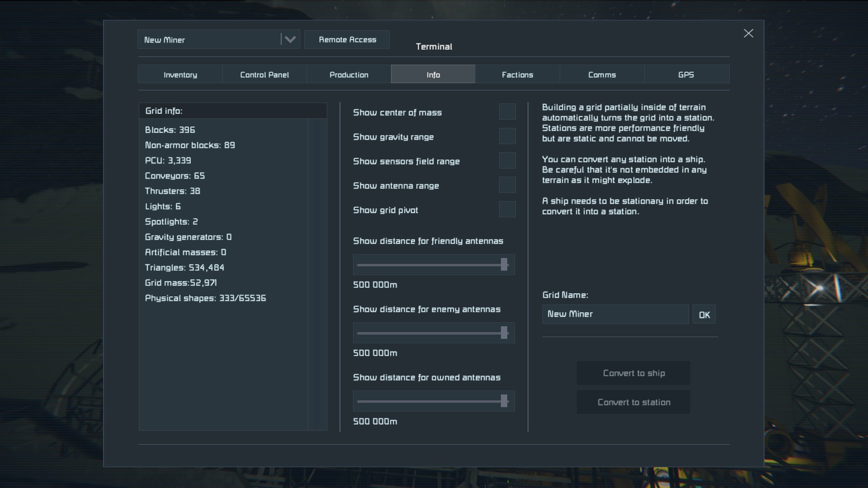Select the 'Non-armor blocks: 89' line

(x=190, y=145)
